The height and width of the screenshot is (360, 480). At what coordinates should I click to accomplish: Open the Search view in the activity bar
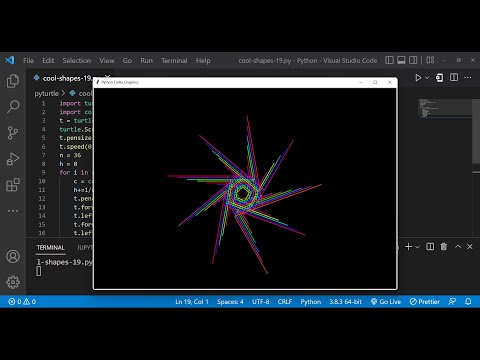13,107
